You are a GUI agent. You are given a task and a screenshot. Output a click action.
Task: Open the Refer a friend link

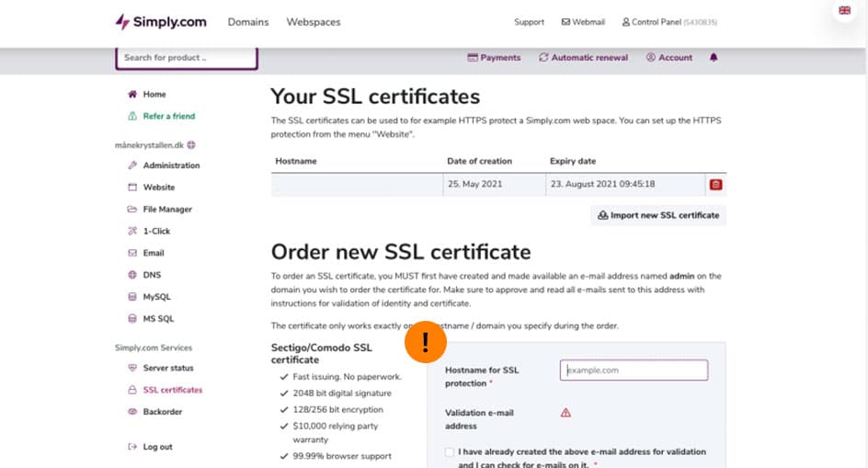coord(169,116)
